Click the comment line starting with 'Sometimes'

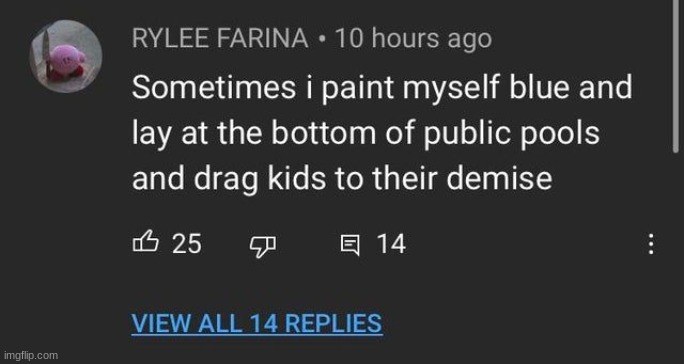[382, 89]
